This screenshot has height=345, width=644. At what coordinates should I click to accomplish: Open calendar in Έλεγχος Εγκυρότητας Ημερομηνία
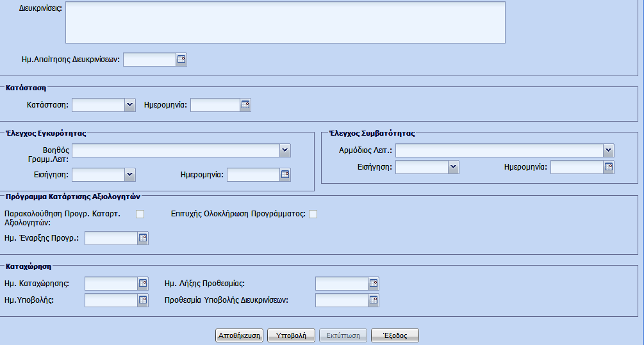click(285, 175)
